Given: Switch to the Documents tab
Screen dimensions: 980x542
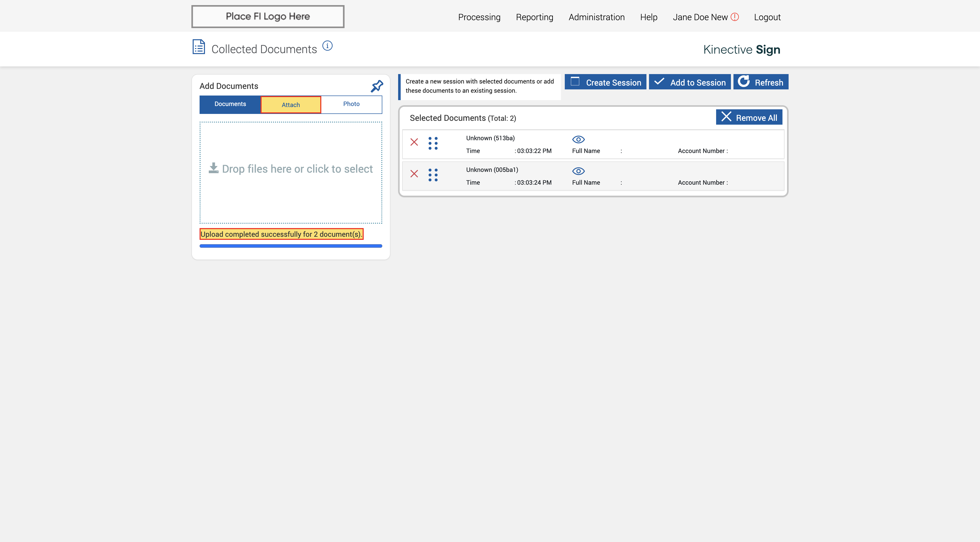Looking at the screenshot, I should (230, 104).
